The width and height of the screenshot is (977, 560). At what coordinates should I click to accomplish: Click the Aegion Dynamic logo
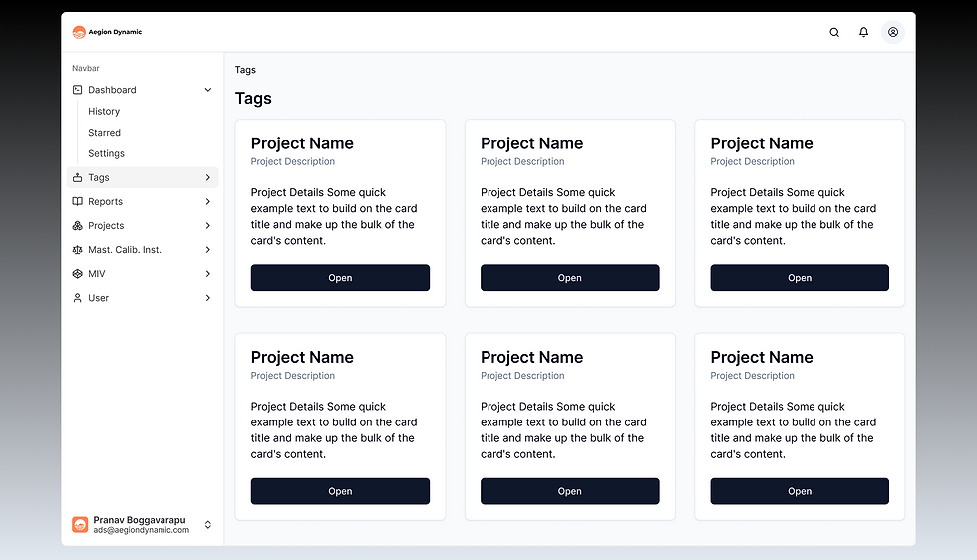(80, 32)
